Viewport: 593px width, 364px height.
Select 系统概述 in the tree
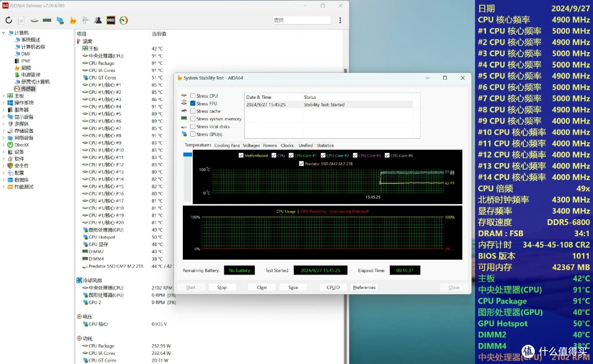pyautogui.click(x=27, y=40)
